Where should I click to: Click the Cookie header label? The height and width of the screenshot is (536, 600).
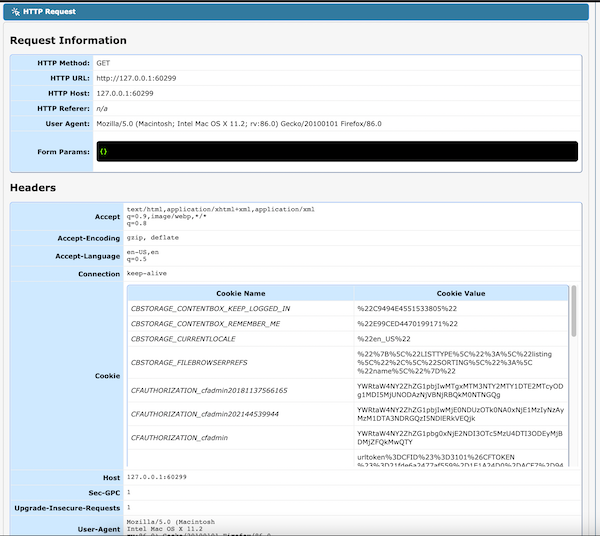pyautogui.click(x=108, y=376)
